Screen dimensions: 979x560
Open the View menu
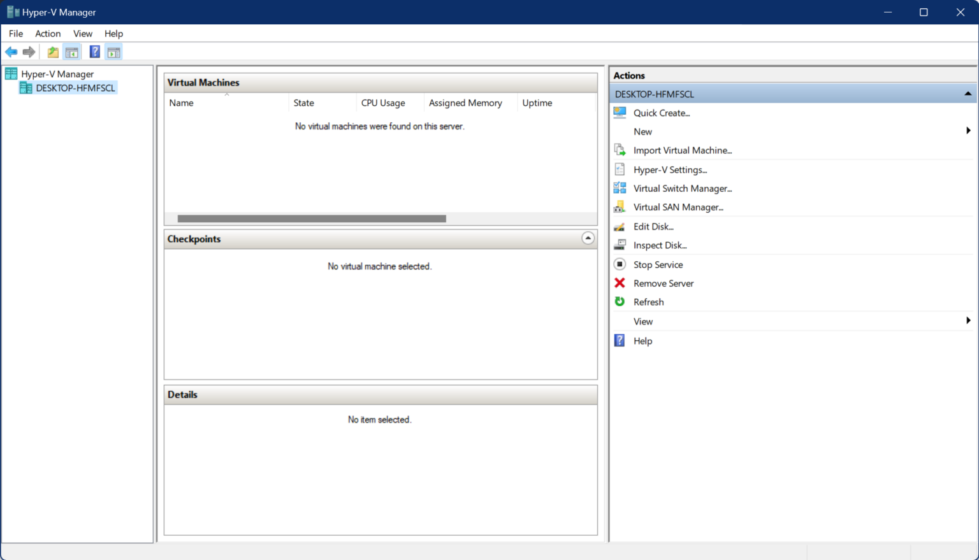pyautogui.click(x=83, y=33)
